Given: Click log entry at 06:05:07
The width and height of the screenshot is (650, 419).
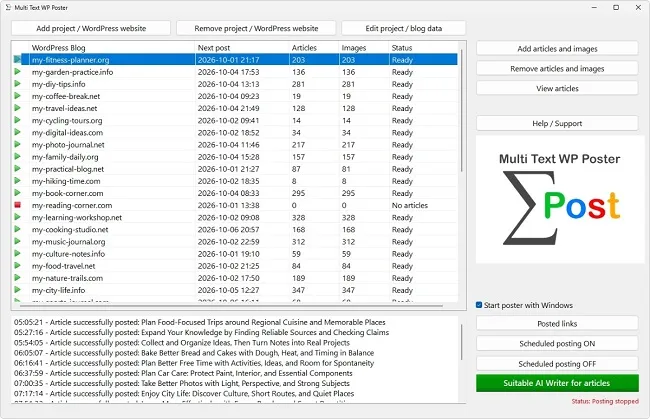Looking at the screenshot, I should (194, 353).
